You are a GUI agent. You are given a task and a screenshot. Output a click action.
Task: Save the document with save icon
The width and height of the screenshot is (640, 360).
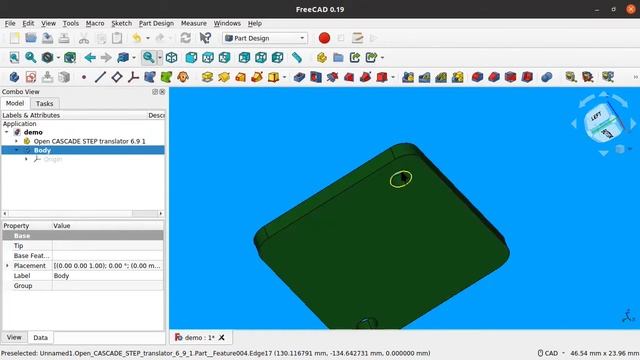(x=47, y=38)
